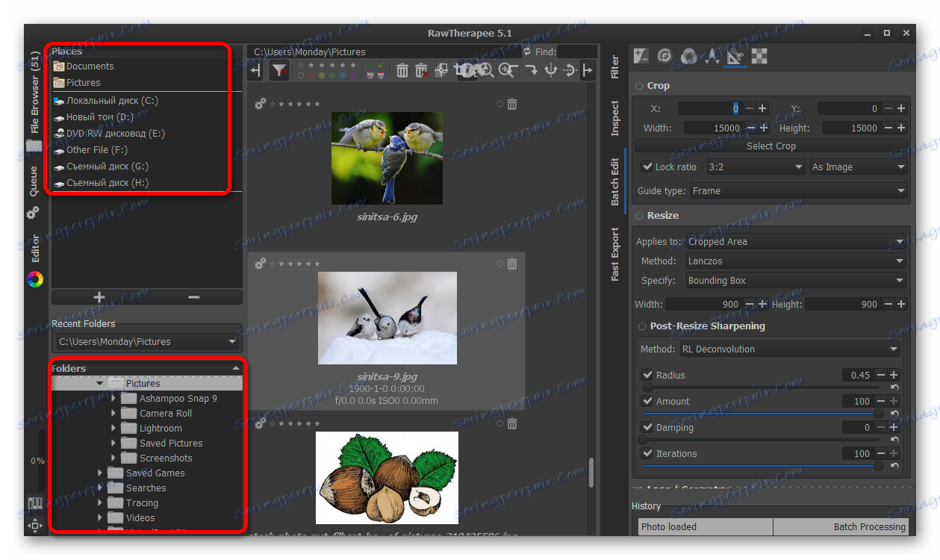This screenshot has width=940, height=560.
Task: Toggle the Amount checkbox
Action: 647,401
